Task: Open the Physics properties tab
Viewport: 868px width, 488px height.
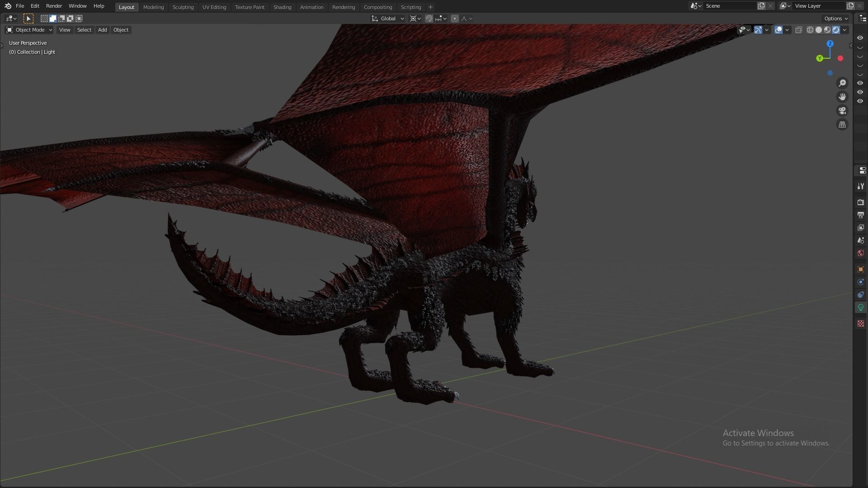Action: click(861, 282)
